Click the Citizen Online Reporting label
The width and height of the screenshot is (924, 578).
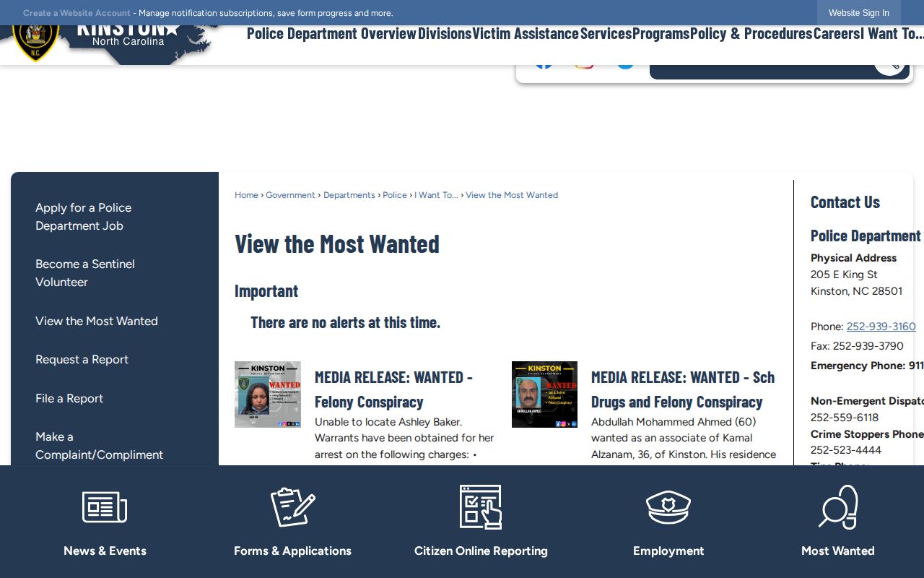(x=481, y=551)
